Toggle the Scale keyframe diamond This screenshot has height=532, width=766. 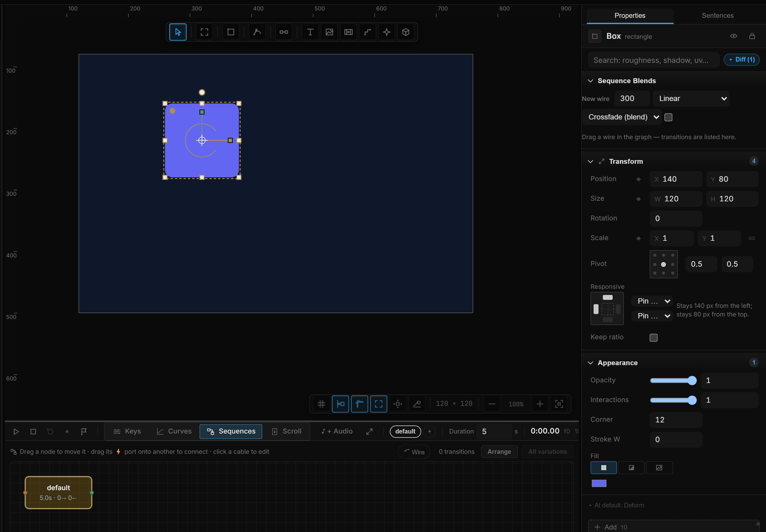[x=638, y=238]
